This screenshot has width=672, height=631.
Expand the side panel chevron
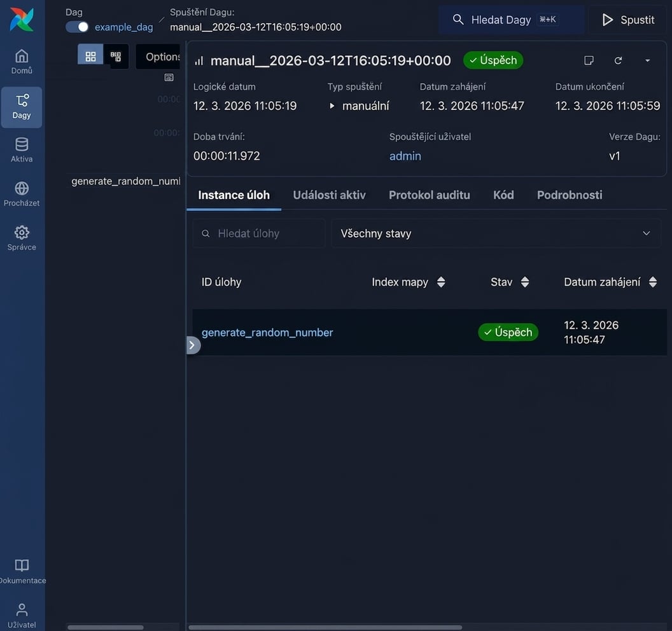click(x=192, y=345)
